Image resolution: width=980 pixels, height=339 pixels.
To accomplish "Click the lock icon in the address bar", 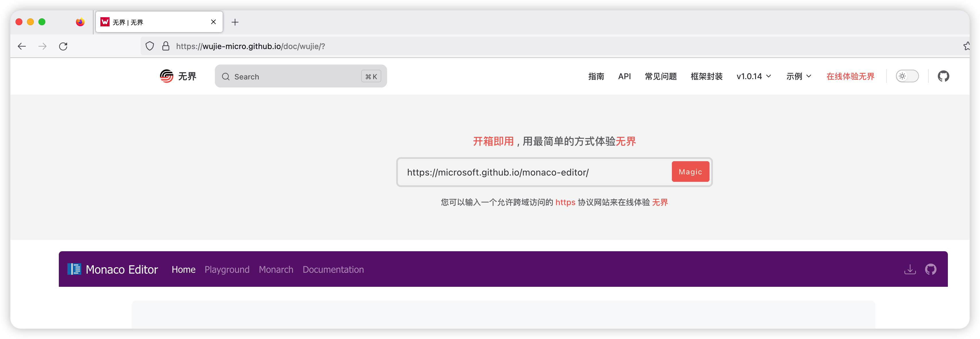I will (166, 46).
